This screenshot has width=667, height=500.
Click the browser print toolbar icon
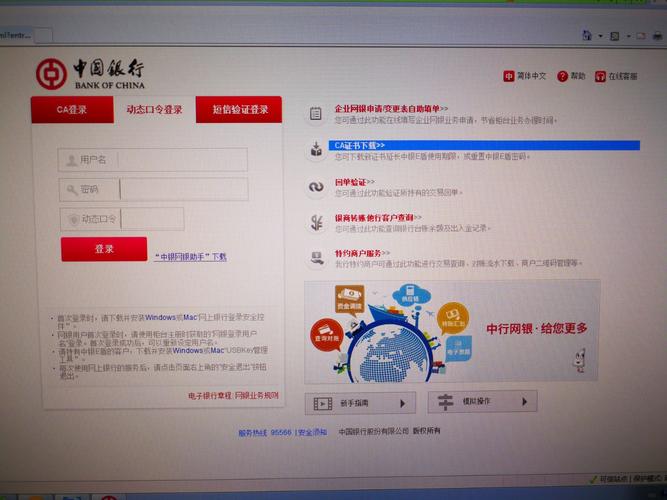(658, 36)
